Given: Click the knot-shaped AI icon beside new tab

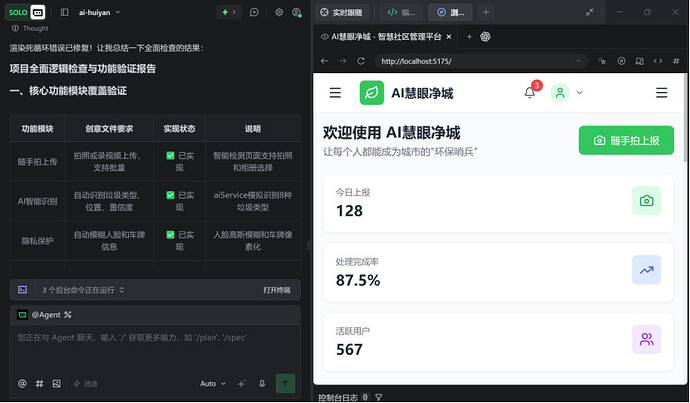Looking at the screenshot, I should pos(485,37).
